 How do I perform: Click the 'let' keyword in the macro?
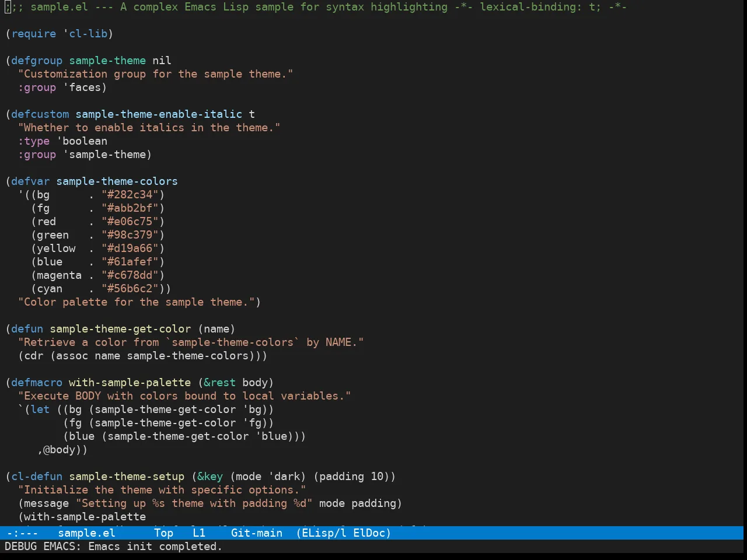(40, 409)
